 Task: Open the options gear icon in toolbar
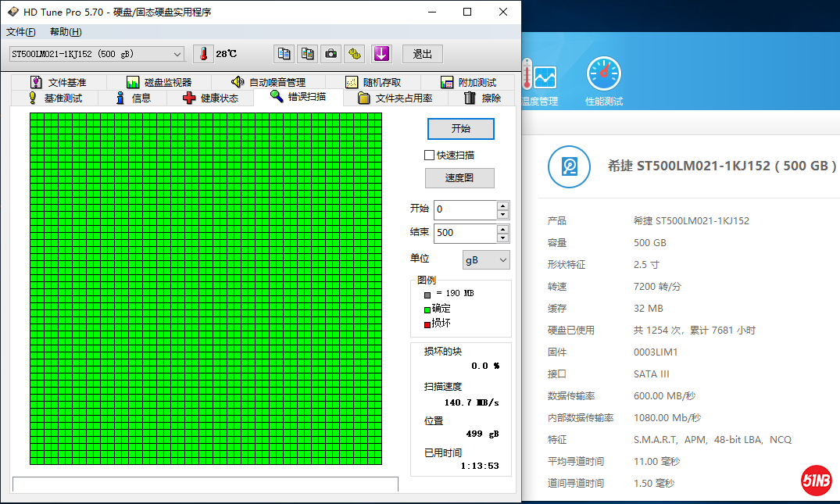point(355,54)
